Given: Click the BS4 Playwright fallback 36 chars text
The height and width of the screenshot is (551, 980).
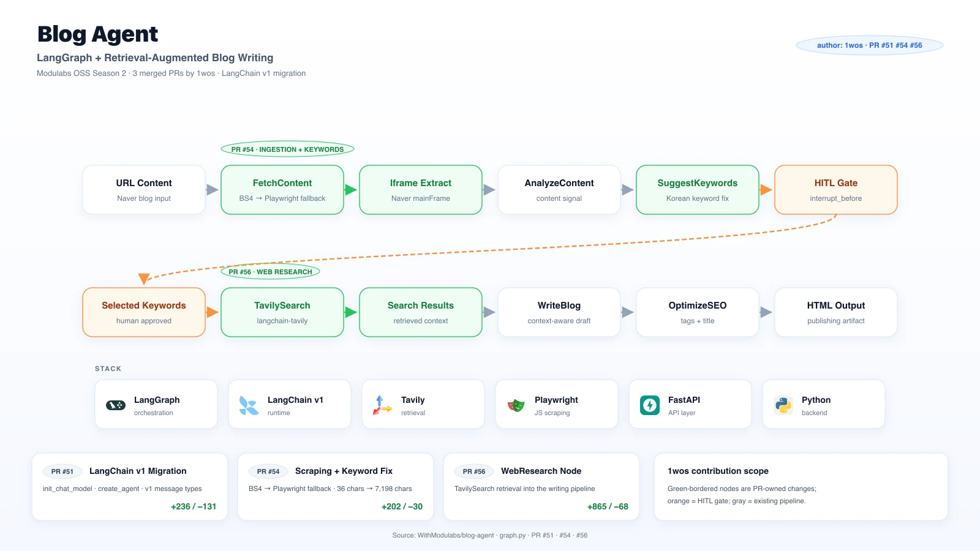Looking at the screenshot, I should coord(330,489).
